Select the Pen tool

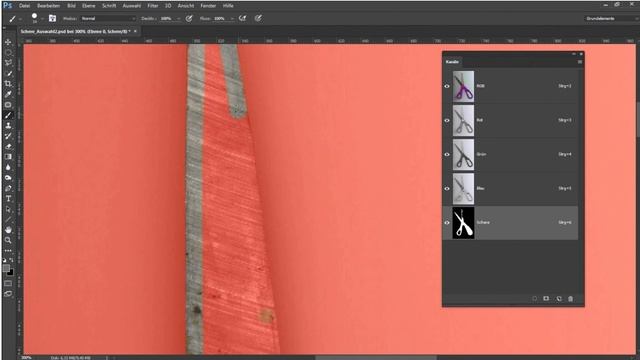pos(8,188)
